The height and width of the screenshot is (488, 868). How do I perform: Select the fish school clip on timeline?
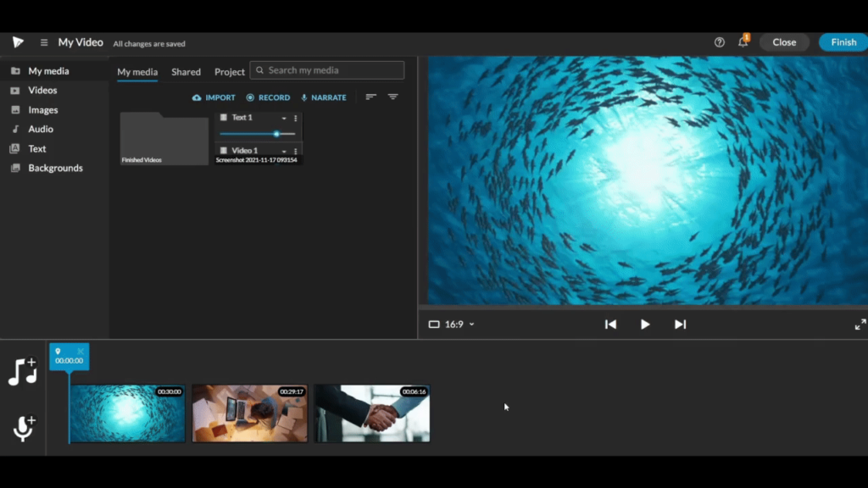tap(127, 413)
